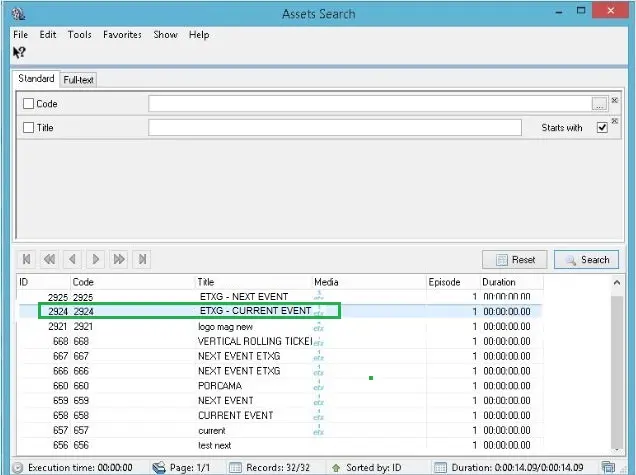This screenshot has width=636, height=475.
Task: Go to the previous record arrow
Action: point(72,260)
